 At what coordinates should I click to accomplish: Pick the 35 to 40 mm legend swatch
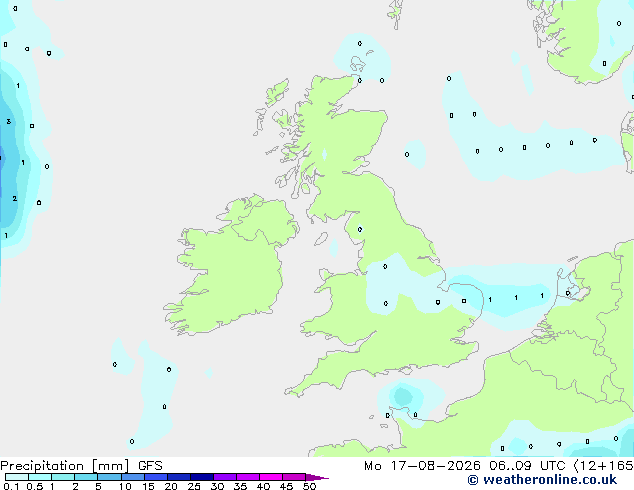(247, 477)
